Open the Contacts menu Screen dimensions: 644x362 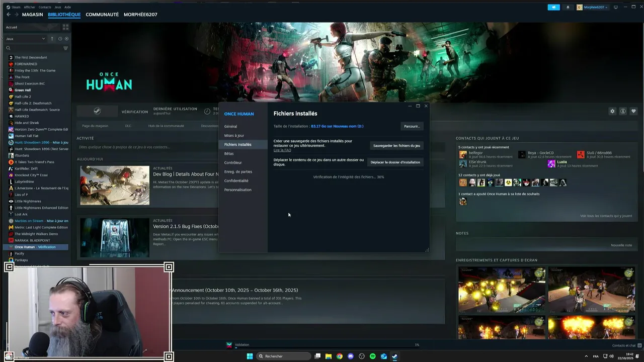click(x=45, y=7)
